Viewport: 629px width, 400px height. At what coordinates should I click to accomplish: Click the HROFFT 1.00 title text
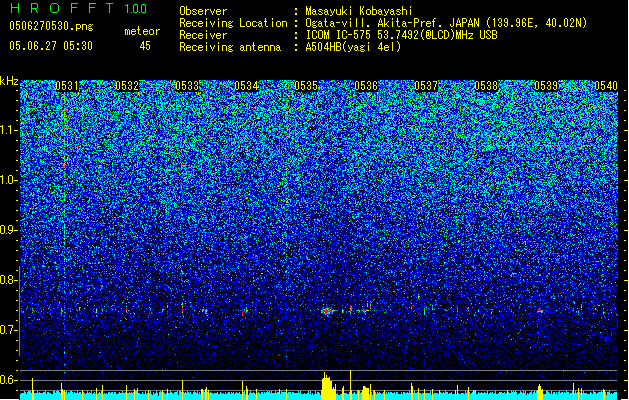pos(79,8)
